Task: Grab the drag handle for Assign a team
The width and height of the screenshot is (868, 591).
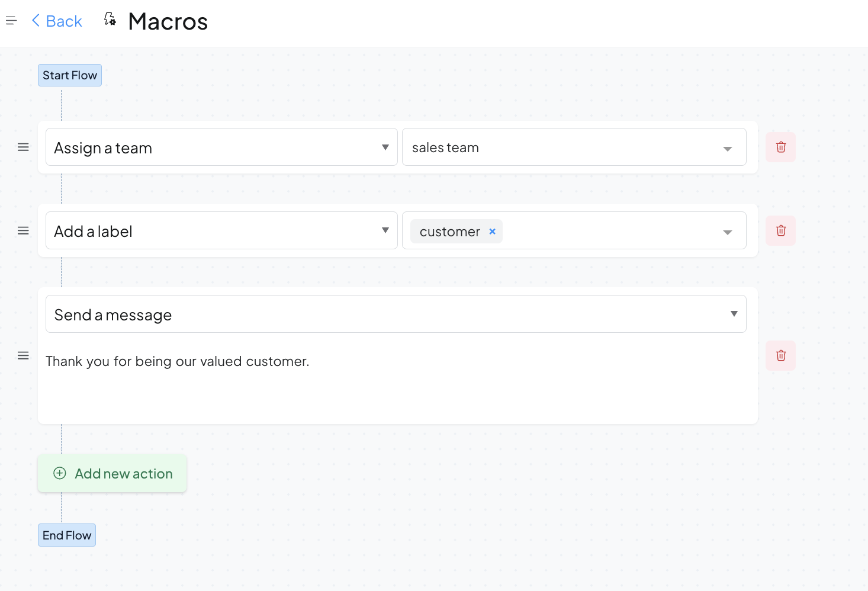Action: coord(23,147)
